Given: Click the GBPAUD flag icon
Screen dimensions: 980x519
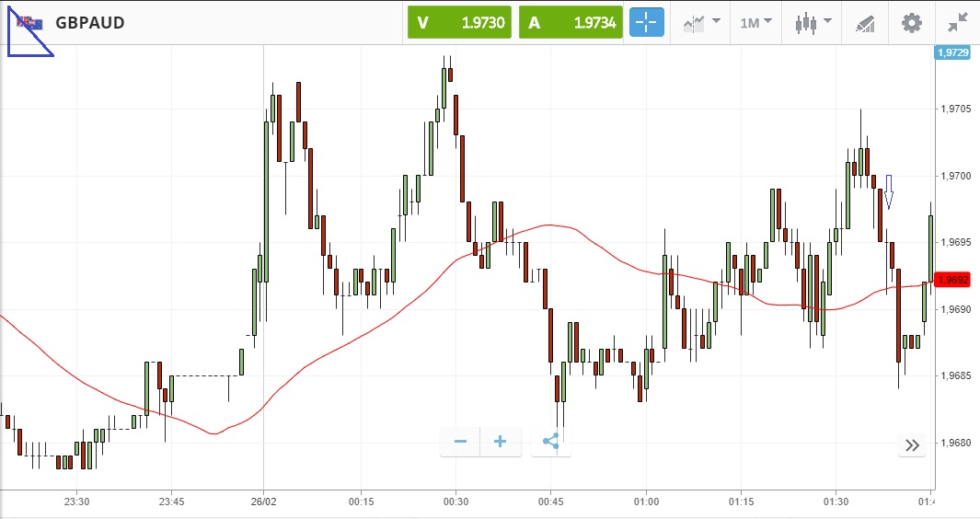Looking at the screenshot, I should click(26, 23).
